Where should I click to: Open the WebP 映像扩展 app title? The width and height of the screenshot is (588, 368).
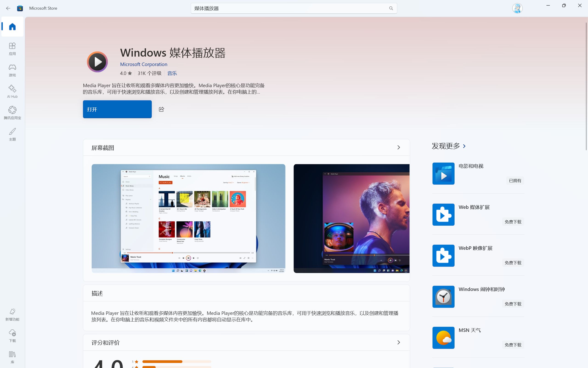coord(475,248)
